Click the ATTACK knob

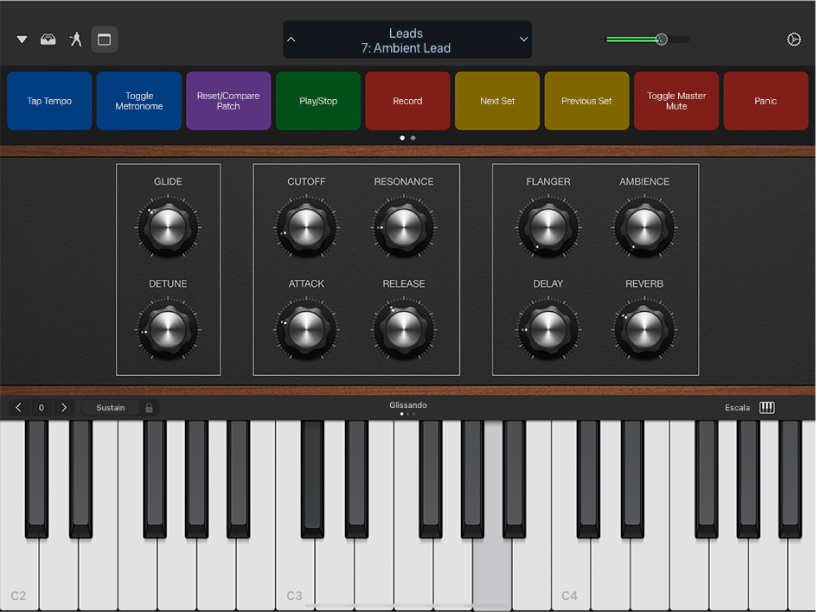pyautogui.click(x=306, y=329)
